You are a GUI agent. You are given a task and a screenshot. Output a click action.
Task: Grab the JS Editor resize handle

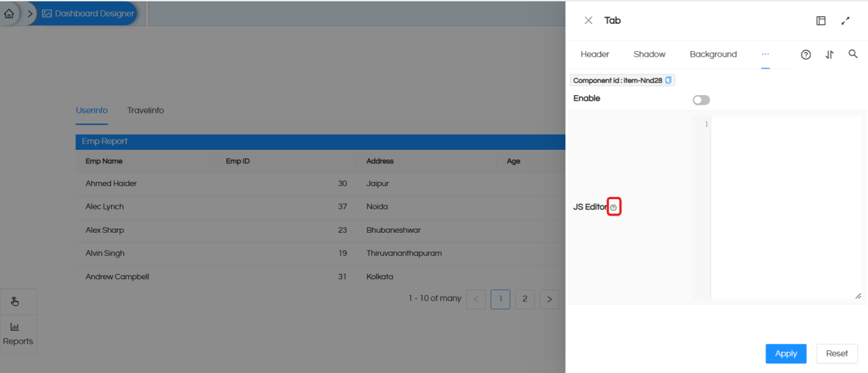[x=858, y=296]
